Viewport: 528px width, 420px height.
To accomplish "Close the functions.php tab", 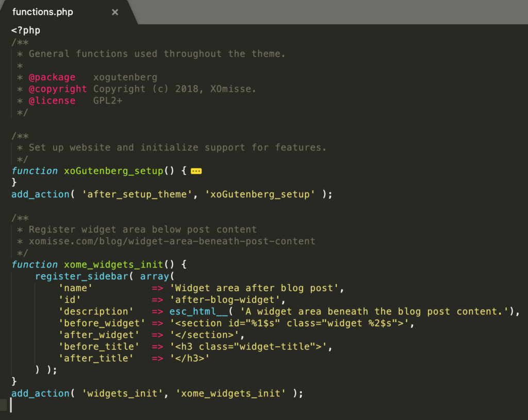I will pyautogui.click(x=115, y=12).
